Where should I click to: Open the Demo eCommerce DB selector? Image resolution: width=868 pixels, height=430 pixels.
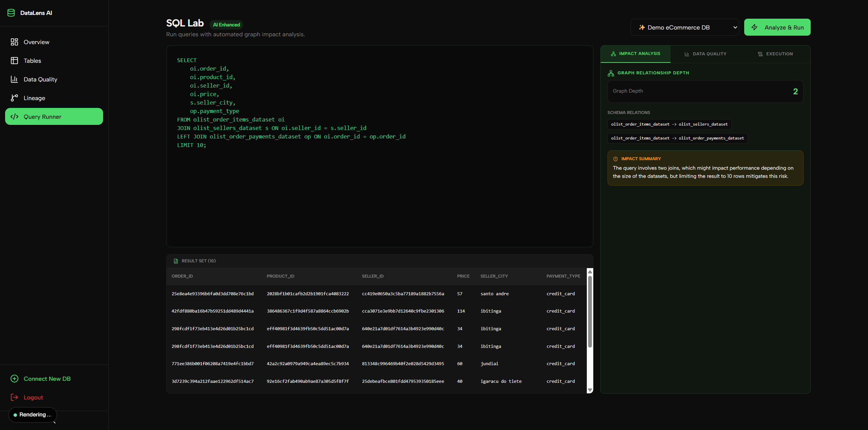685,27
